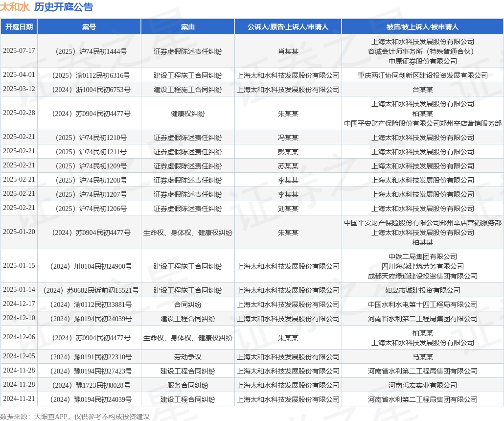Select defendant 如皋市城建投资有限公司
Viewport: 504px width, 421px height.
pyautogui.click(x=423, y=290)
